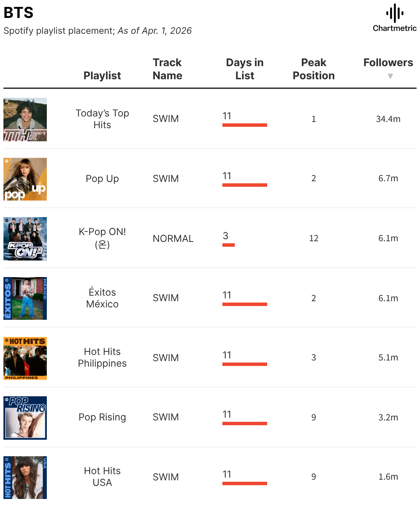Viewport: 420px width, 510px height.
Task: Click the K-Pop ON! days-in-list red bar
Action: pyautogui.click(x=229, y=245)
